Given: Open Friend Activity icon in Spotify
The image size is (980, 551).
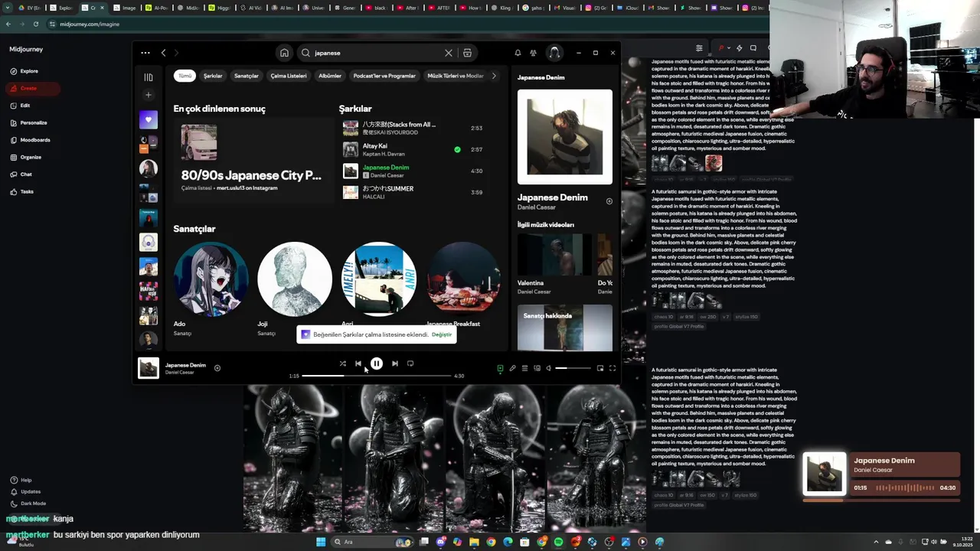Looking at the screenshot, I should [533, 53].
